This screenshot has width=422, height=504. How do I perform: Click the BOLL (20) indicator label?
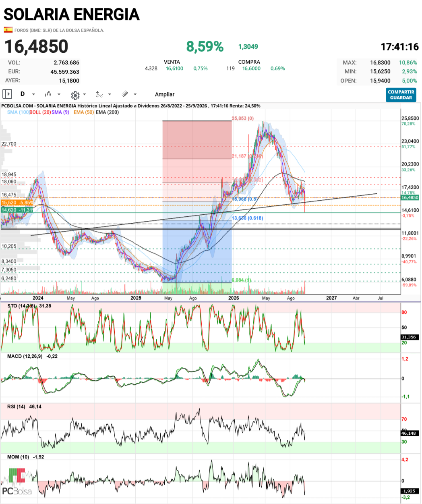40,112
